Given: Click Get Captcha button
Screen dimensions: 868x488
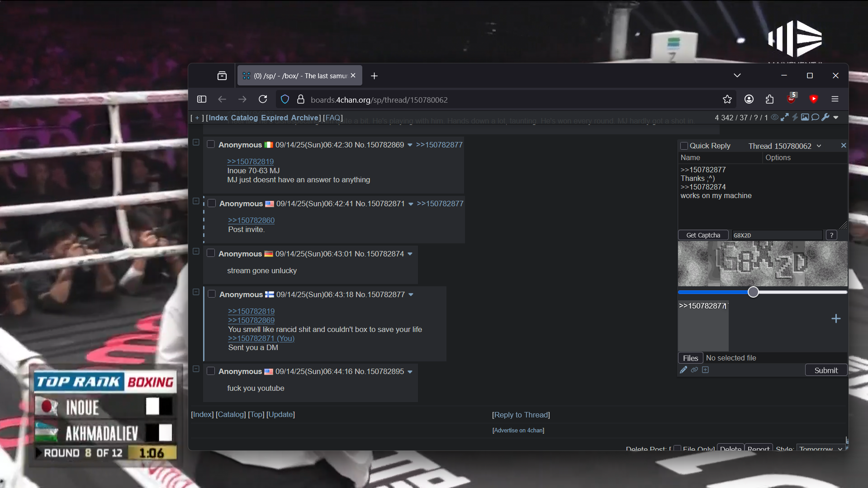Looking at the screenshot, I should coord(703,235).
